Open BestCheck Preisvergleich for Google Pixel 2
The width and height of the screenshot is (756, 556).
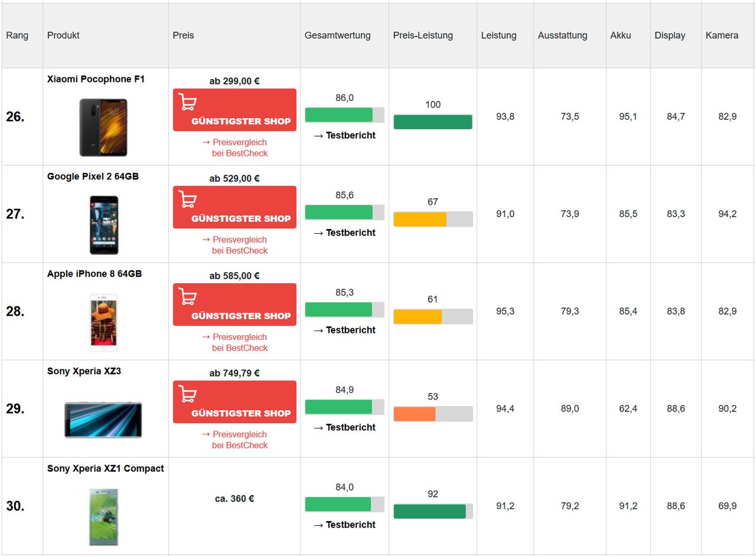pyautogui.click(x=234, y=245)
